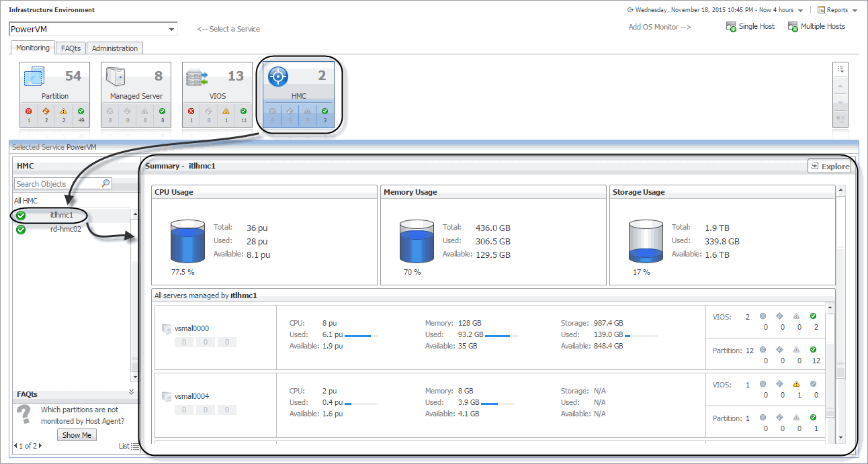The image size is (868, 464).
Task: Open the vsmal0000 server link
Action: (x=191, y=329)
